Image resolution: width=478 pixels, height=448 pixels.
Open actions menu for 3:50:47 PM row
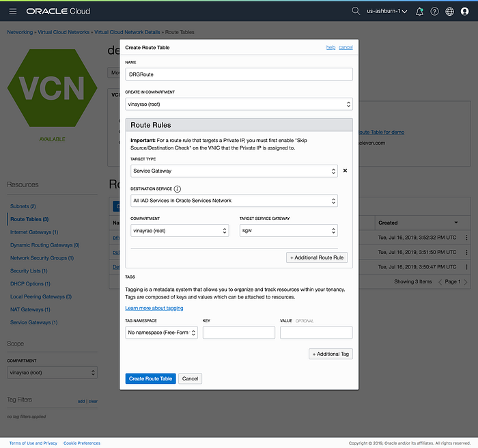(x=466, y=267)
